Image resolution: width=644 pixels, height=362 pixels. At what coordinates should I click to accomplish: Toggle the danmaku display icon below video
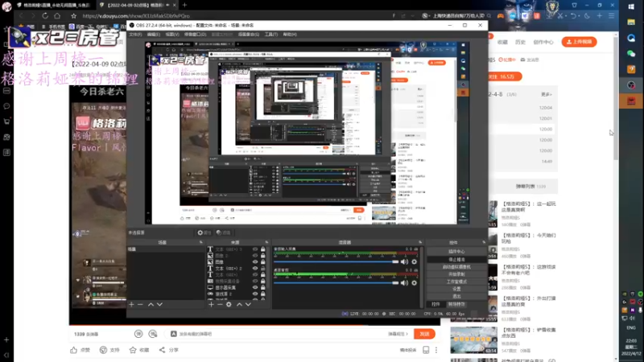pos(138,334)
